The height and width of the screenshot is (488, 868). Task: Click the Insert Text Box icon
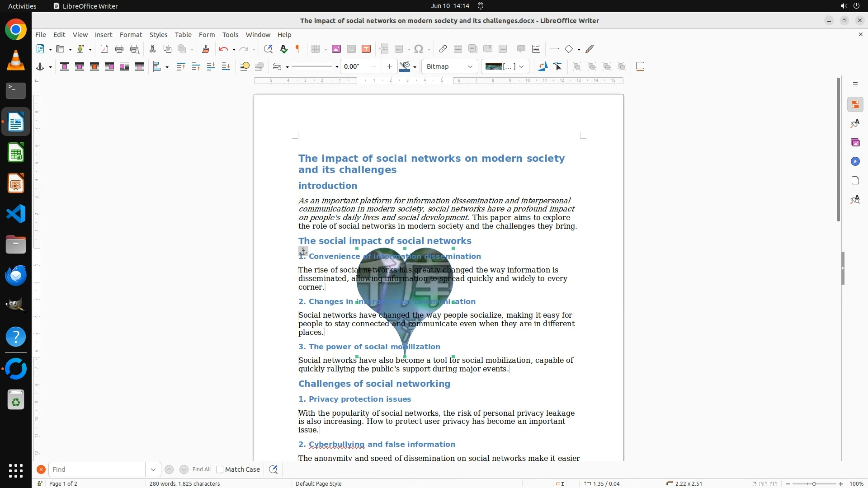366,49
